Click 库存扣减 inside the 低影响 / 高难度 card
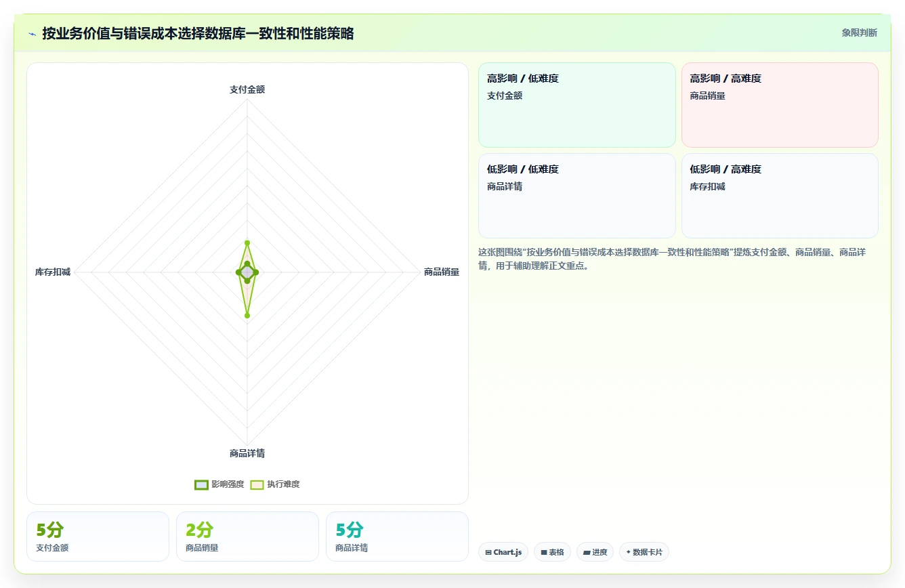The height and width of the screenshot is (588, 905). pyautogui.click(x=708, y=186)
